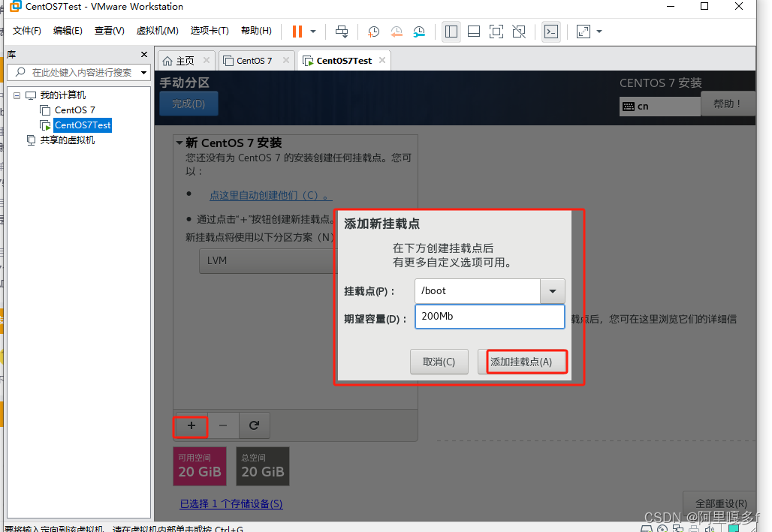Take a new snapshot of the VM

point(373,32)
